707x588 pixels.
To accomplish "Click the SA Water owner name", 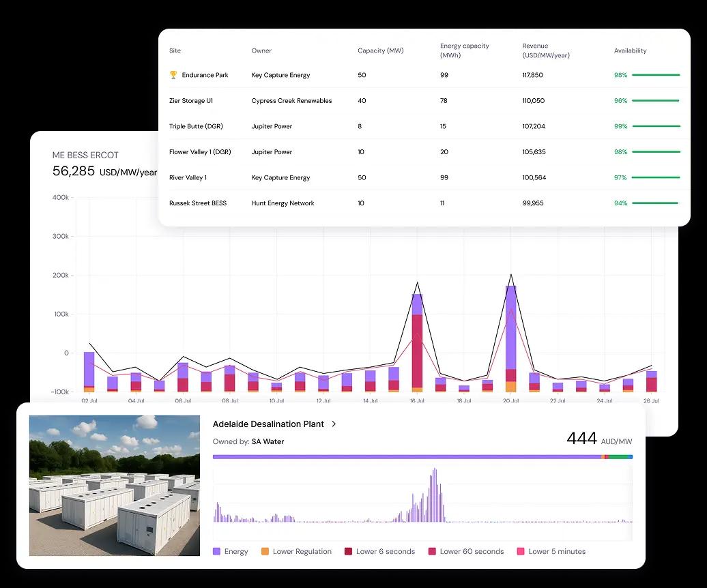I will (x=268, y=441).
